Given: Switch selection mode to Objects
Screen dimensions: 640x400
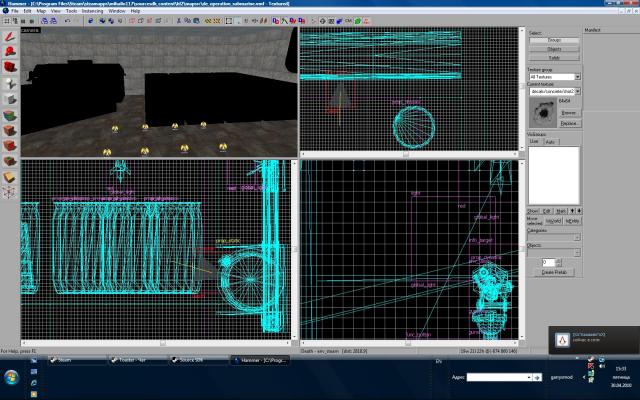Looking at the screenshot, I should click(x=553, y=48).
